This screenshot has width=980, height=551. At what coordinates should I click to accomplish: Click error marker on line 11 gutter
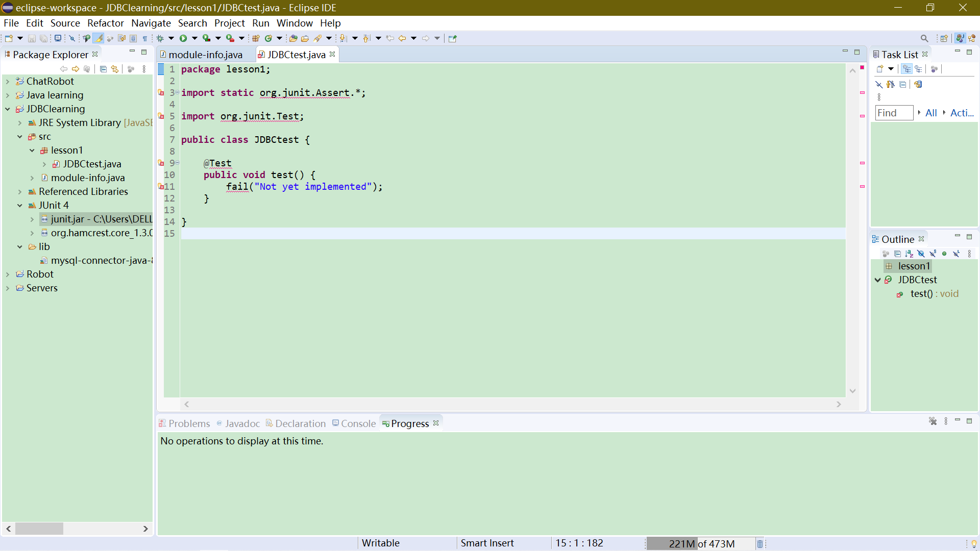(161, 187)
